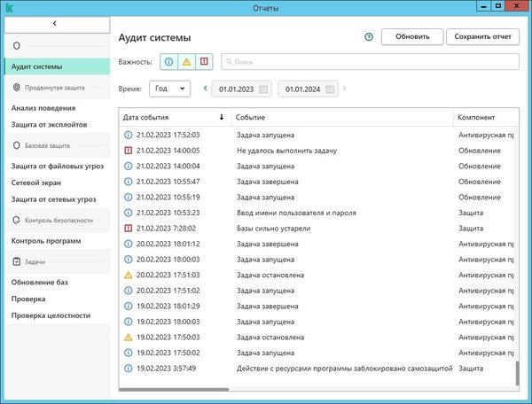Toggle the informational events importance filter

point(168,62)
